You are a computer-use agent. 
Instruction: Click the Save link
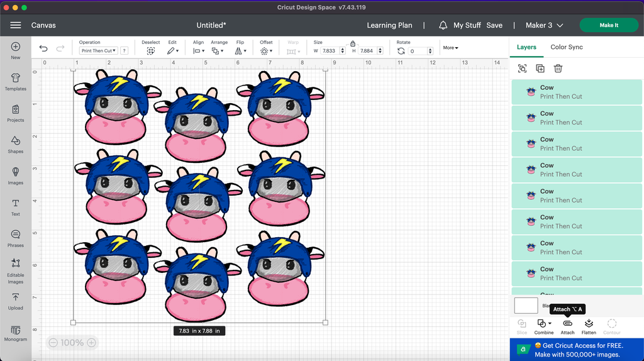494,25
